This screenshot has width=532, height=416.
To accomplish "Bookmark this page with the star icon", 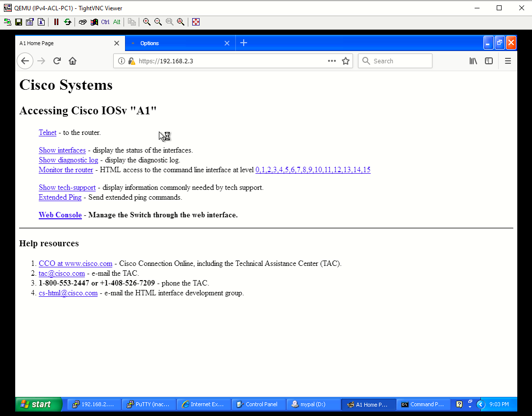I will point(345,61).
